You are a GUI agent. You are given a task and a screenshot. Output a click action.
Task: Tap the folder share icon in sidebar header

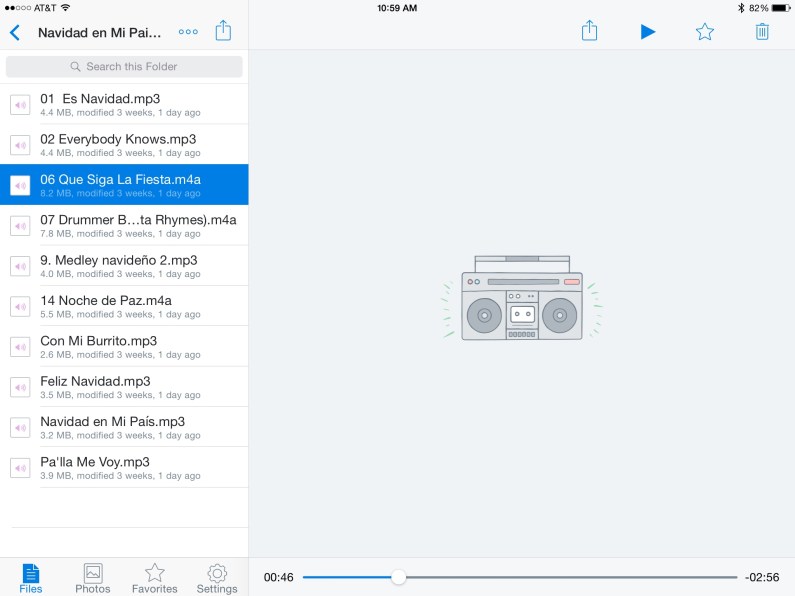(x=223, y=31)
